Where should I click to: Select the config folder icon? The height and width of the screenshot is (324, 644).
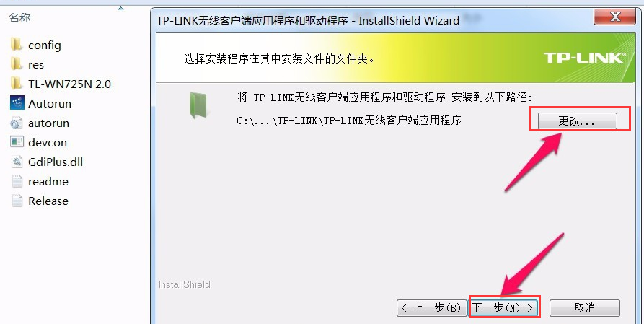coord(17,45)
